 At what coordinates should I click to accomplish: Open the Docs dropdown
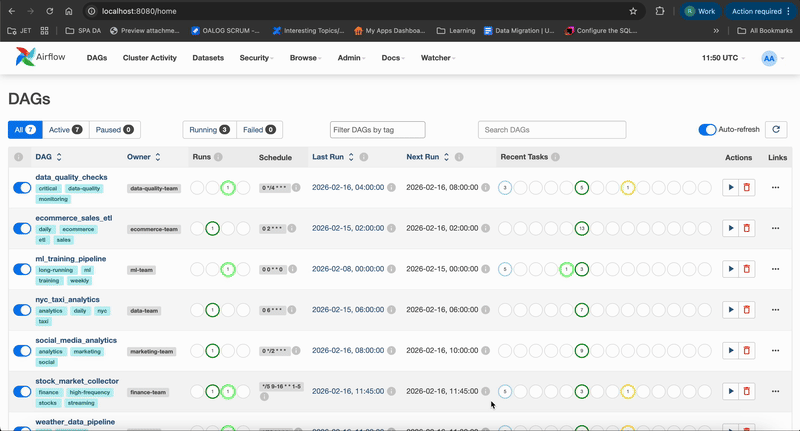click(x=393, y=58)
